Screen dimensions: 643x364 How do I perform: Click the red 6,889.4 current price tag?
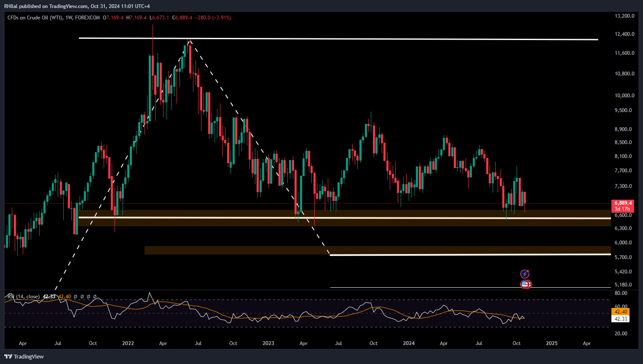point(623,203)
